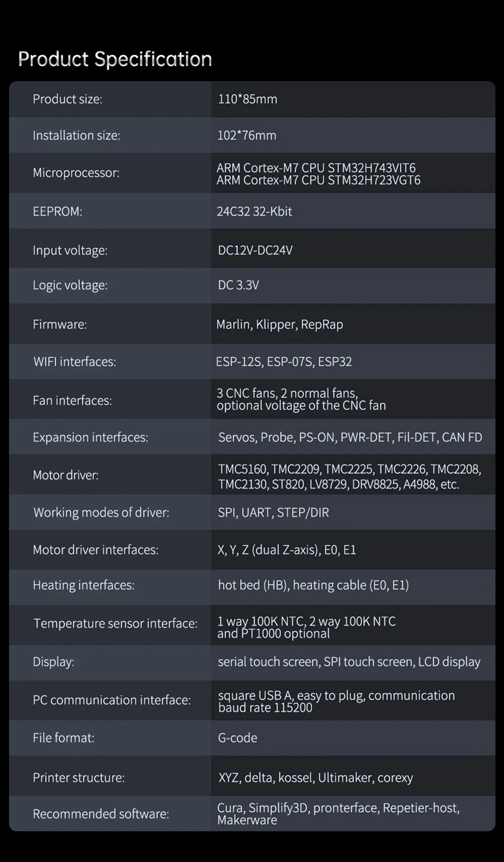504x862 pixels.
Task: Click the Microprocessor row label
Action: pyautogui.click(x=76, y=173)
